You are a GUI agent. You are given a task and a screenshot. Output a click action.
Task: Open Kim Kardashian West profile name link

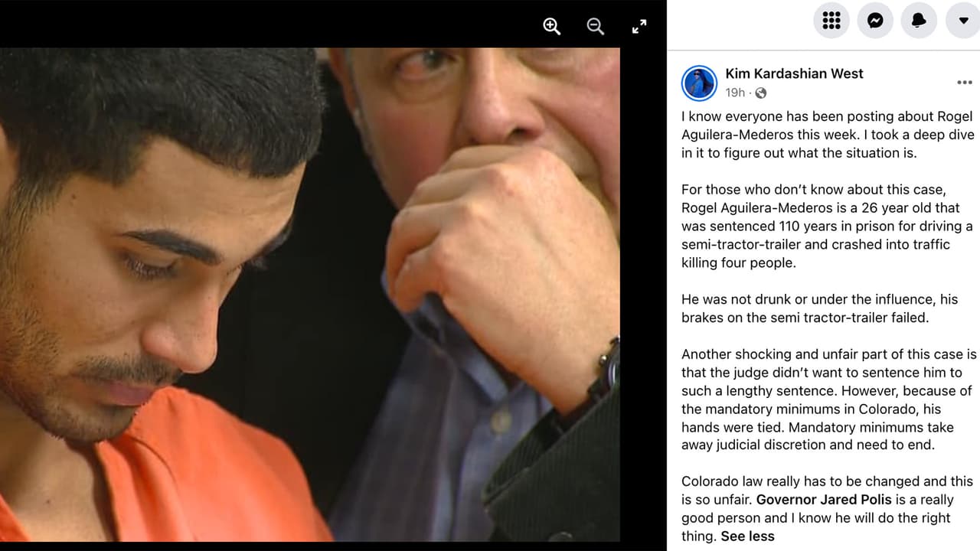click(794, 73)
